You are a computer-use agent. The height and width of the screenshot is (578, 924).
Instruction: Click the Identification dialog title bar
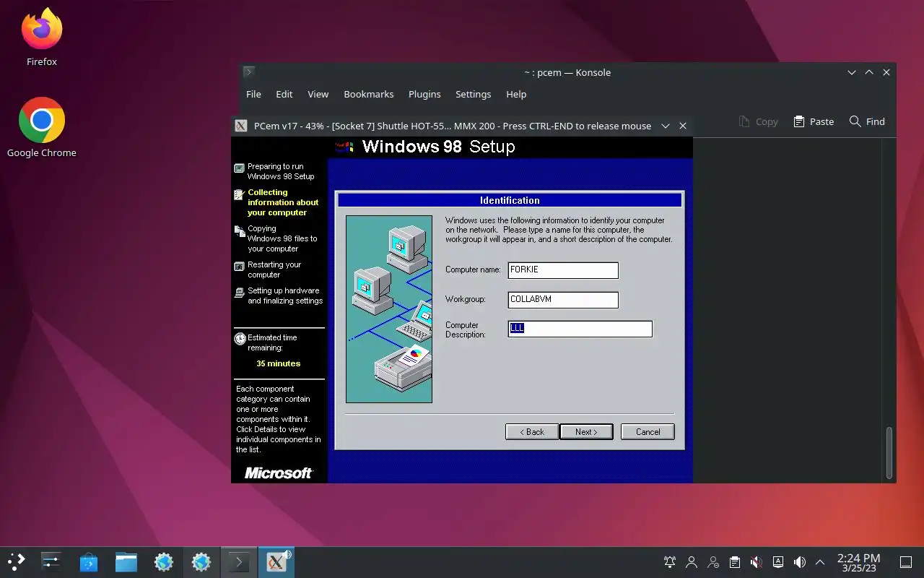[510, 200]
